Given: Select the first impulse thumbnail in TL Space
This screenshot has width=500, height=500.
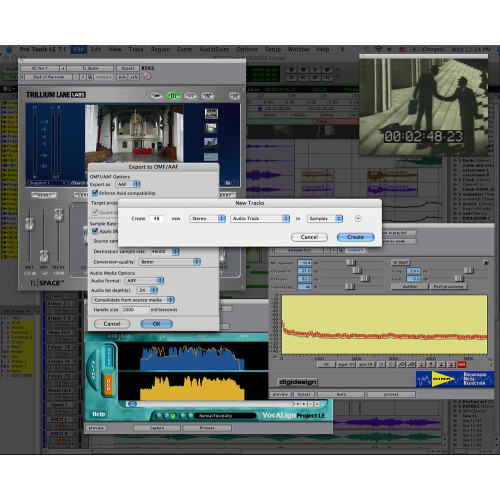Looking at the screenshot, I should click(x=211, y=114).
